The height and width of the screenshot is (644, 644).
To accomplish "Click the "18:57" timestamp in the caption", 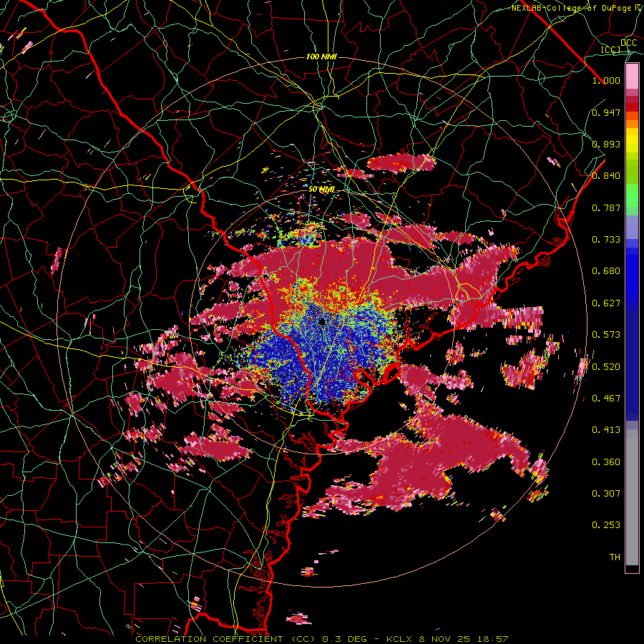I will click(492, 639).
